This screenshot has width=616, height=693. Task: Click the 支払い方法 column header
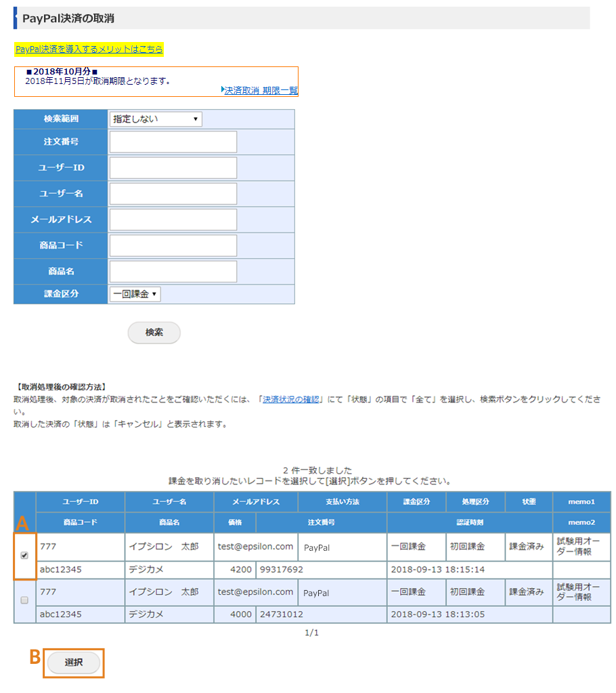(x=343, y=502)
